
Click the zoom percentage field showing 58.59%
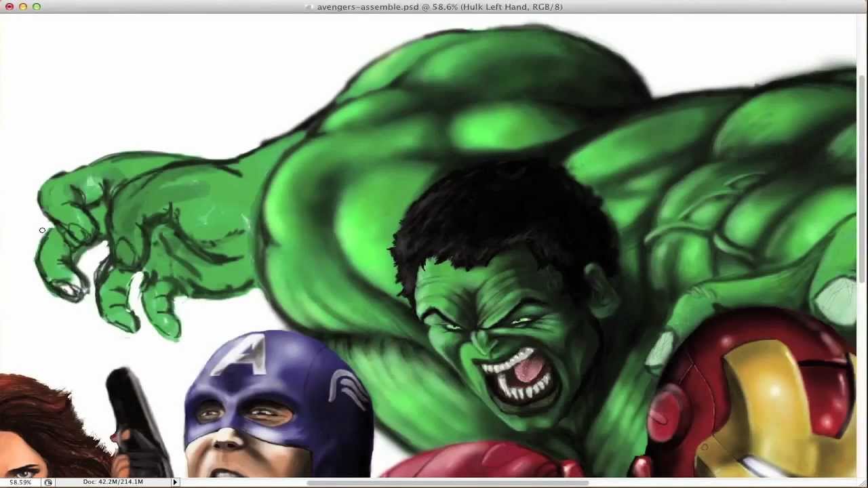[x=20, y=482]
